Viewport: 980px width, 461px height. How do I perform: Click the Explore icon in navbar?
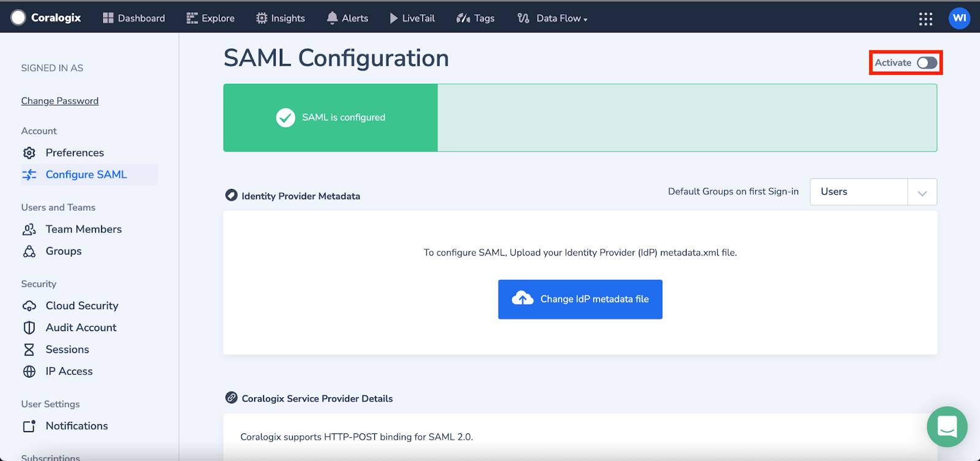pos(192,18)
